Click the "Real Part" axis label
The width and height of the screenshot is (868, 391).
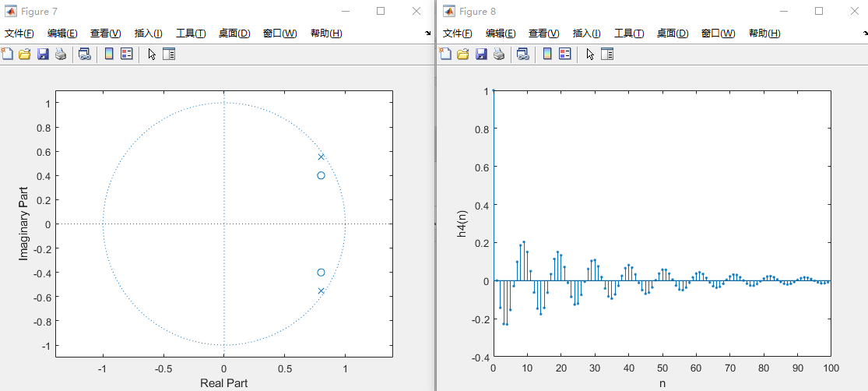coord(224,383)
